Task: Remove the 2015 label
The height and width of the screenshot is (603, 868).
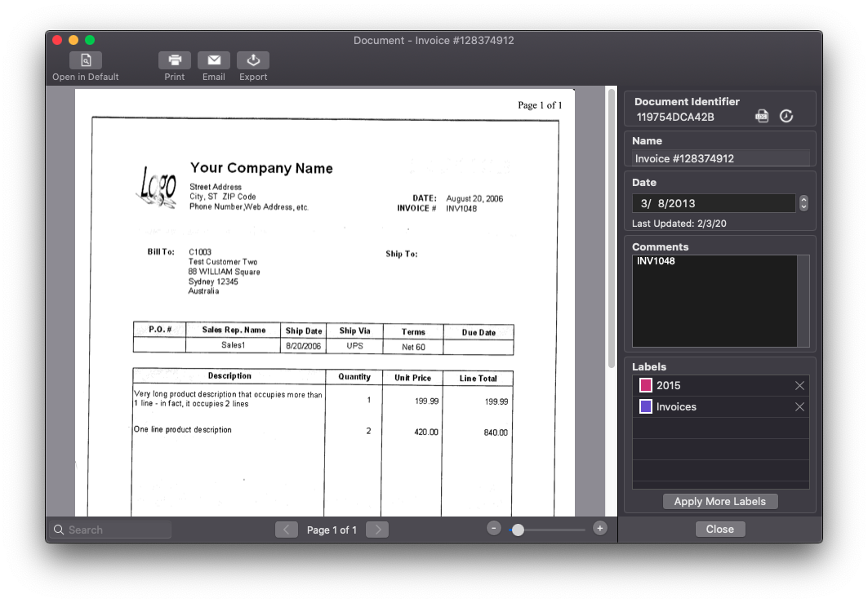Action: click(799, 385)
